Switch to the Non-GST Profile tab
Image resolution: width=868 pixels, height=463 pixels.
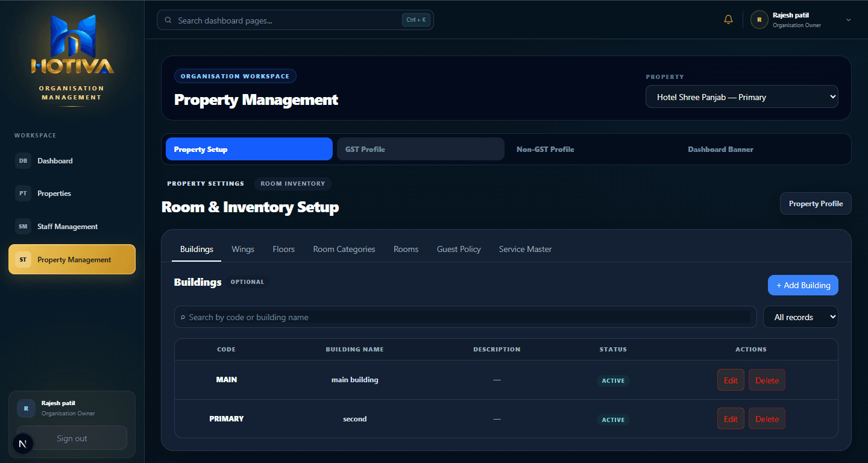click(591, 149)
